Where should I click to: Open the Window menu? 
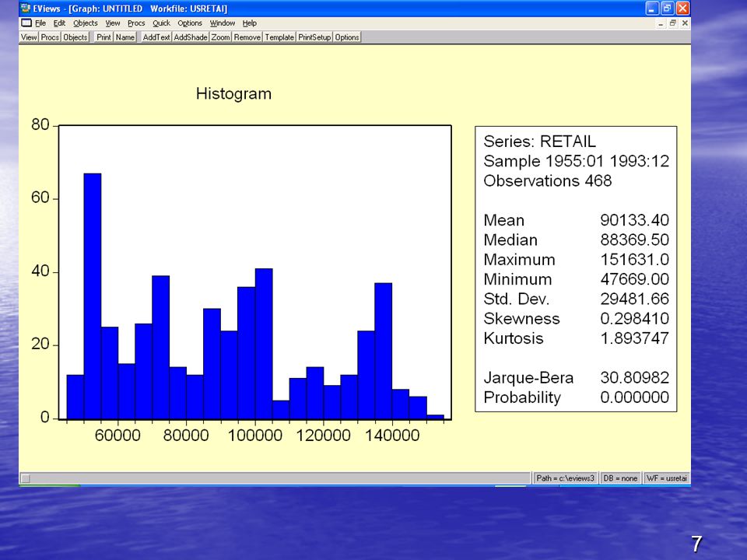pos(223,23)
